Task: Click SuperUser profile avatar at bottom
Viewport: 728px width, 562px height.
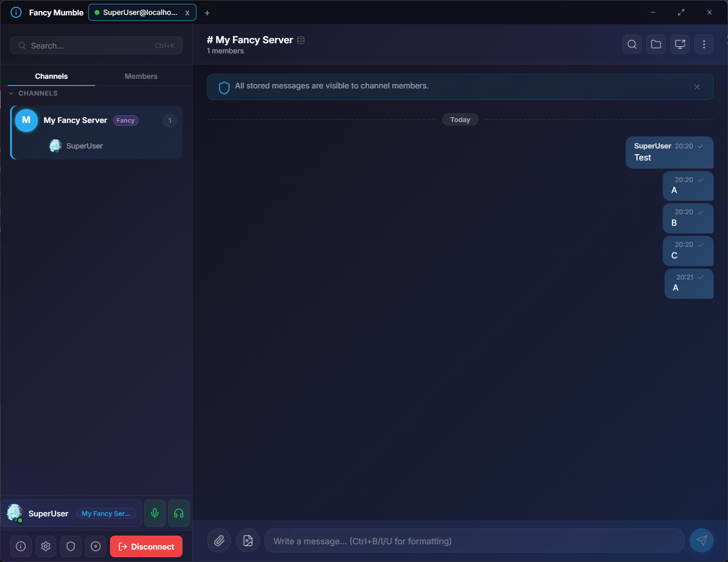Action: click(x=14, y=513)
